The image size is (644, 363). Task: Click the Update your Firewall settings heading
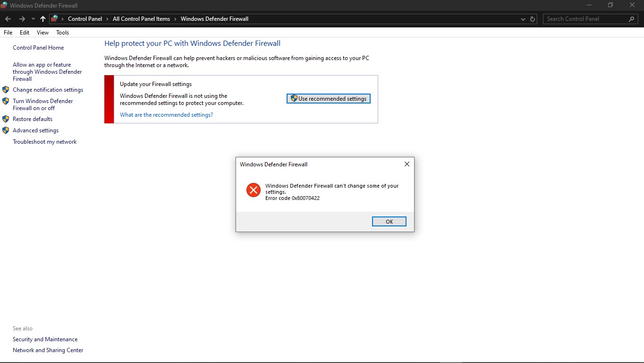point(156,84)
